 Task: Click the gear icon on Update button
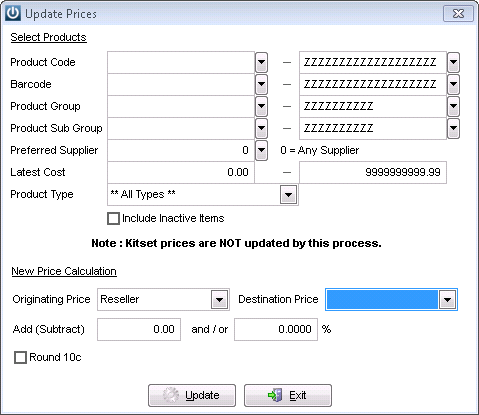pos(171,395)
